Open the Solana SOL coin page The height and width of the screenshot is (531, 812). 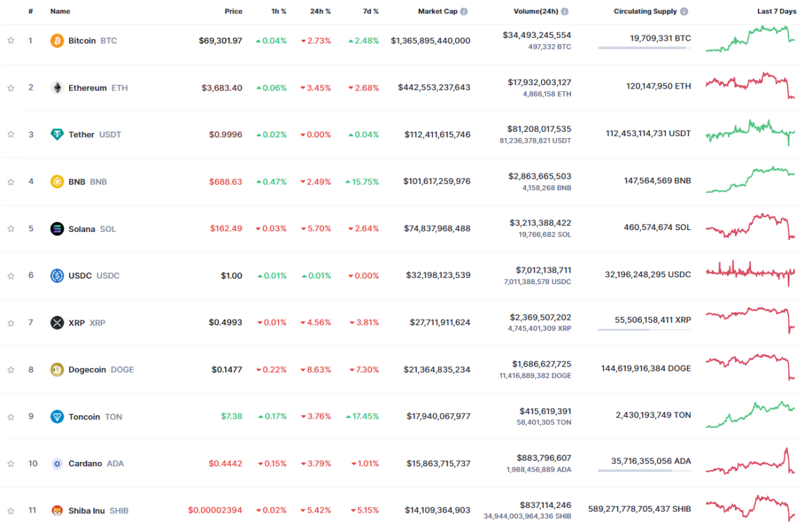point(92,229)
